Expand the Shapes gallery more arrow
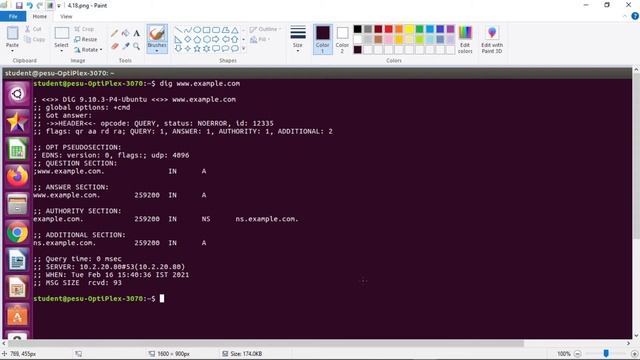The image size is (640, 360). point(244,49)
